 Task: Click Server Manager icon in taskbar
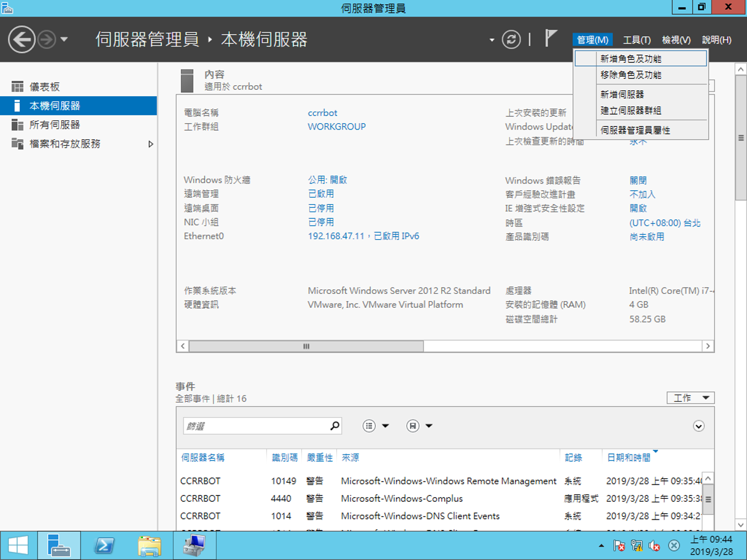click(x=59, y=545)
